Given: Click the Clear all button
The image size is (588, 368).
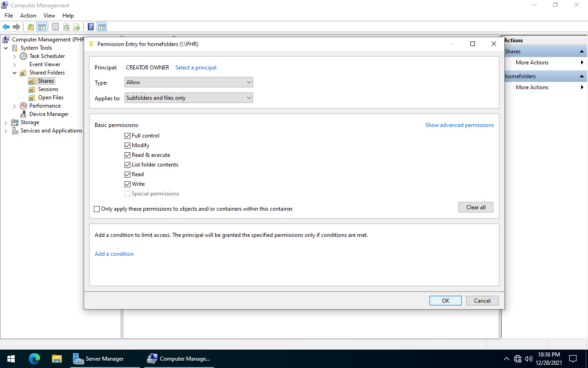Looking at the screenshot, I should pyautogui.click(x=475, y=207).
